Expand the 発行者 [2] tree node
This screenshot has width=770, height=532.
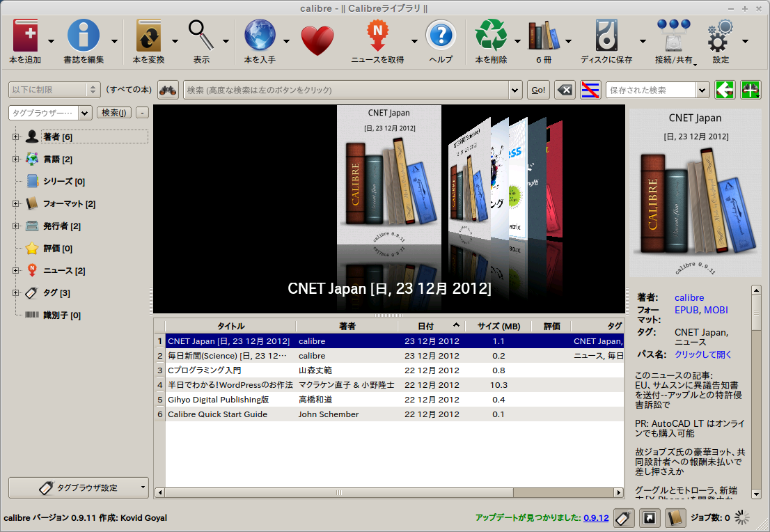[16, 226]
